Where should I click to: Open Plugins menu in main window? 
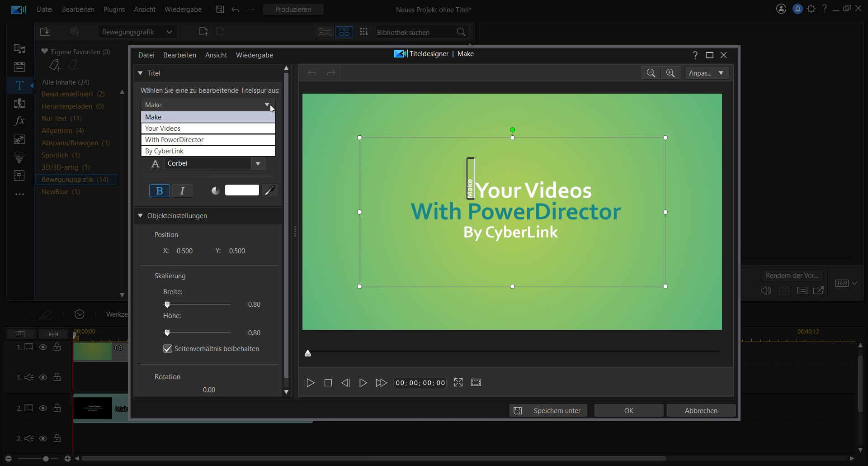tap(114, 10)
